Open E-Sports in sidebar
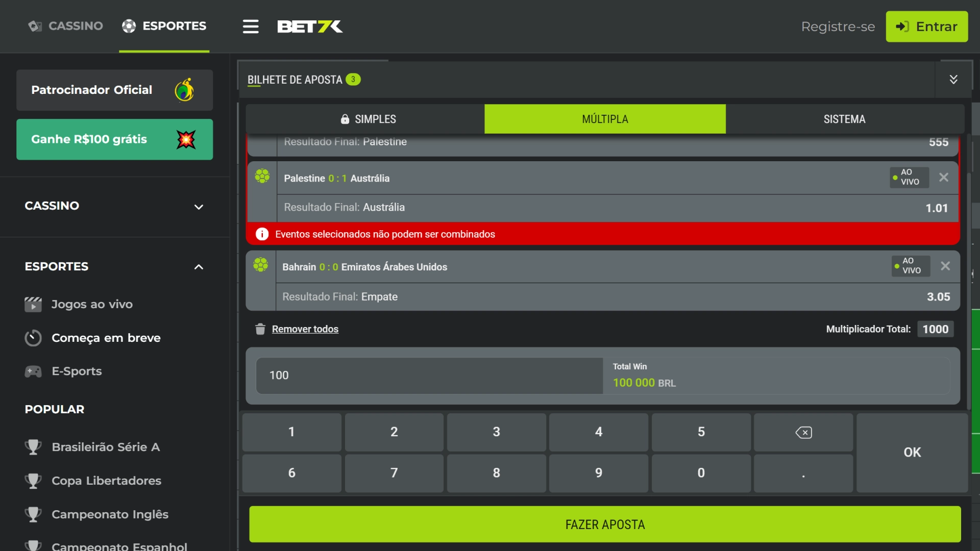This screenshot has height=551, width=980. 77,371
